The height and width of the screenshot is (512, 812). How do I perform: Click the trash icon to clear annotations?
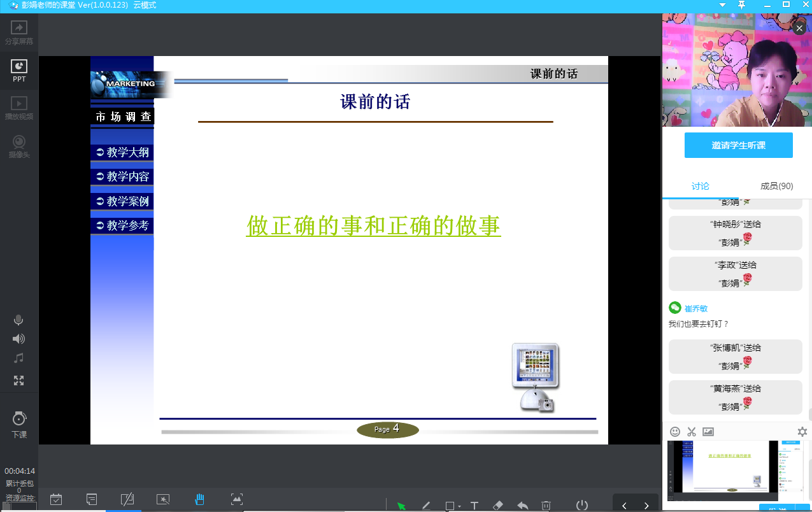coord(546,506)
